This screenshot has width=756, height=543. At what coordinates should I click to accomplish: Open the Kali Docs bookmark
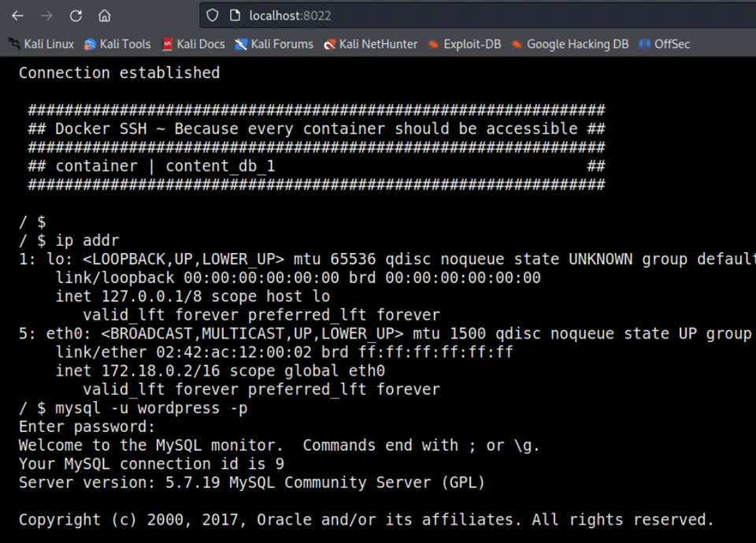(x=194, y=44)
